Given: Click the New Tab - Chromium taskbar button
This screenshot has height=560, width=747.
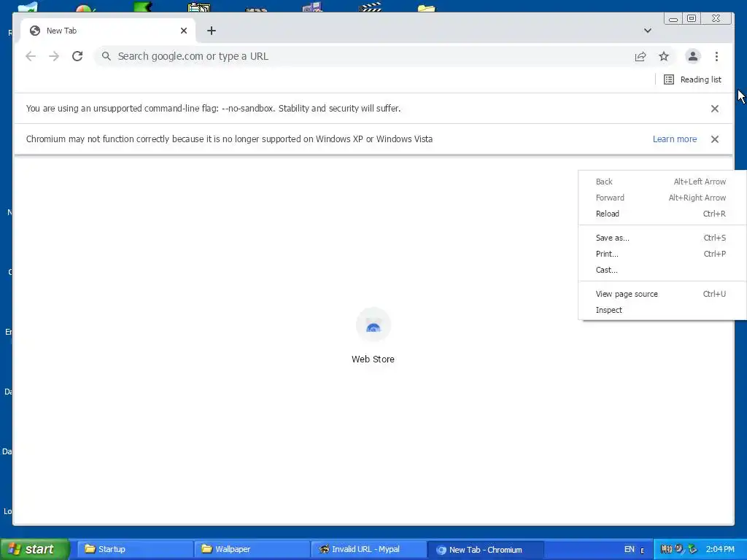Looking at the screenshot, I should (x=485, y=550).
